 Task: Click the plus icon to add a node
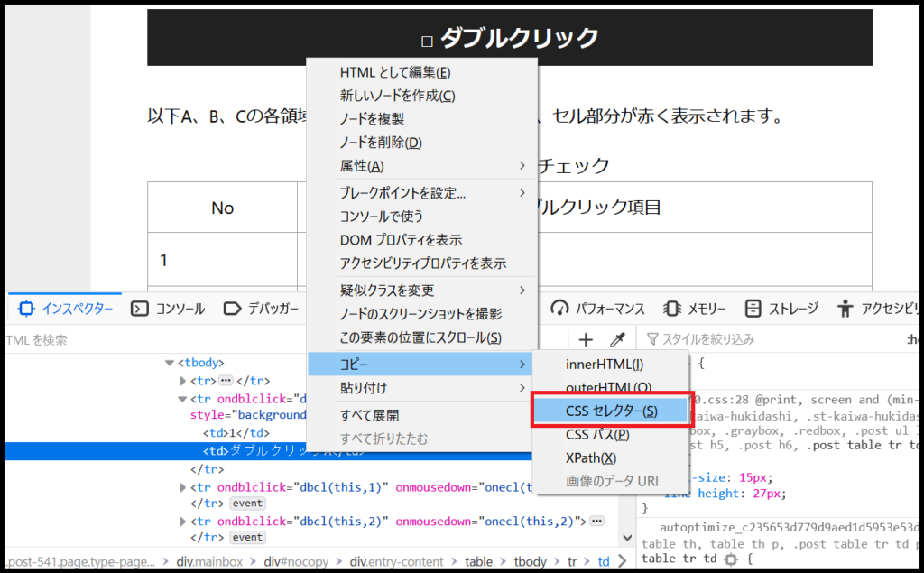pyautogui.click(x=585, y=339)
